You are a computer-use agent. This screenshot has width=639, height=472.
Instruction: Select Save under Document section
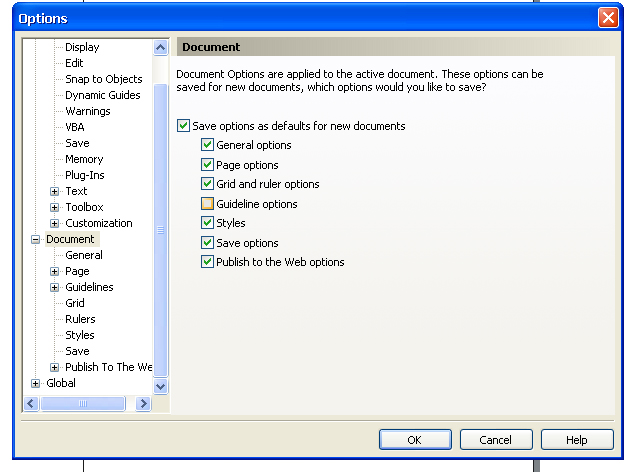[77, 351]
